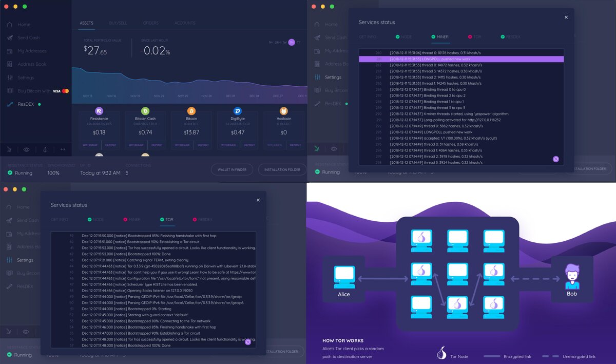Open RESDEX tab in Miner log dialog
Viewport: 616px width, 364px height.
point(510,37)
